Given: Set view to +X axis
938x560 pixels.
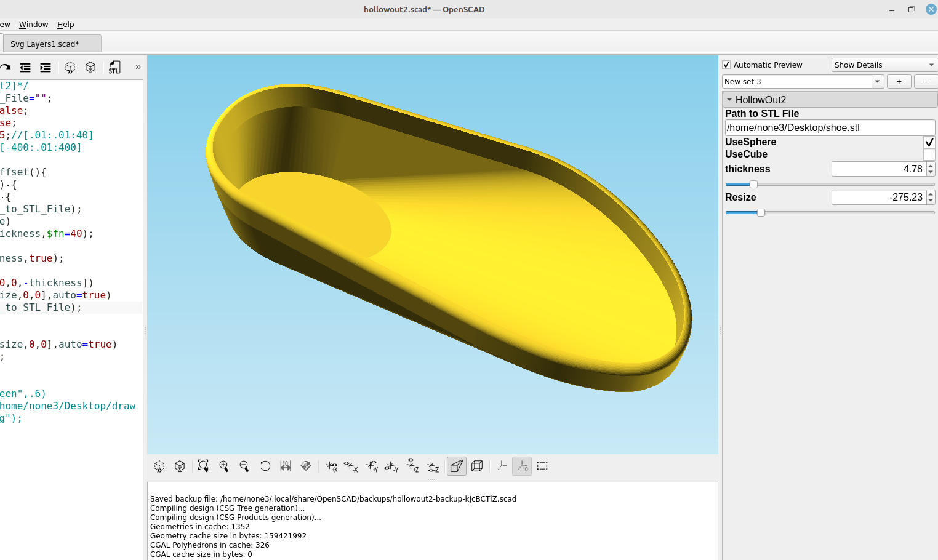Looking at the screenshot, I should pyautogui.click(x=332, y=466).
